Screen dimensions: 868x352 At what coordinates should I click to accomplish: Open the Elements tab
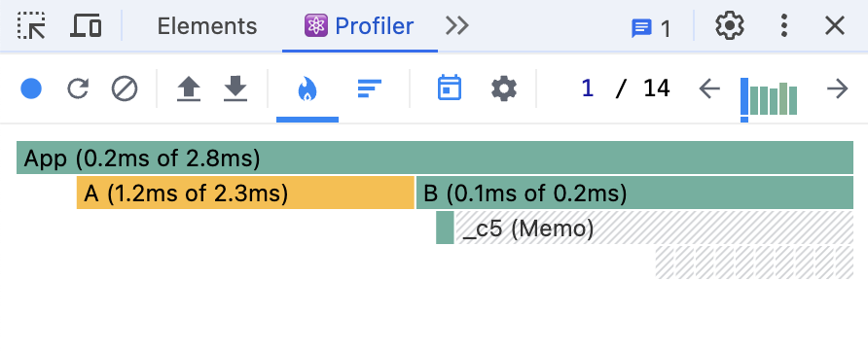[207, 26]
